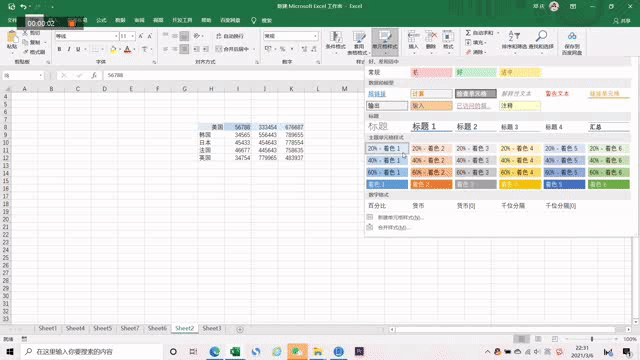Expand the font color dropdown arrow
The width and height of the screenshot is (640, 360).
[x=134, y=49]
